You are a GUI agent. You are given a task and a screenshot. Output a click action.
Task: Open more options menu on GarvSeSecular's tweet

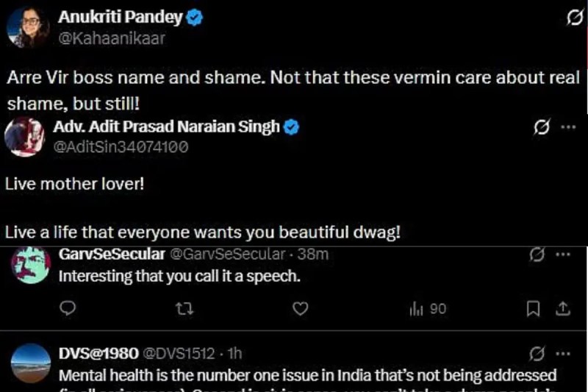point(563,255)
